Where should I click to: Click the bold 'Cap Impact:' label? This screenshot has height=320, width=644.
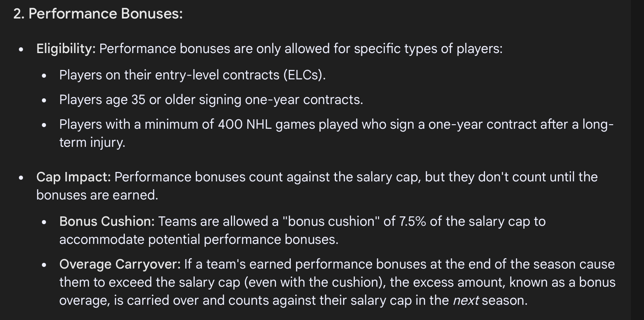[74, 177]
